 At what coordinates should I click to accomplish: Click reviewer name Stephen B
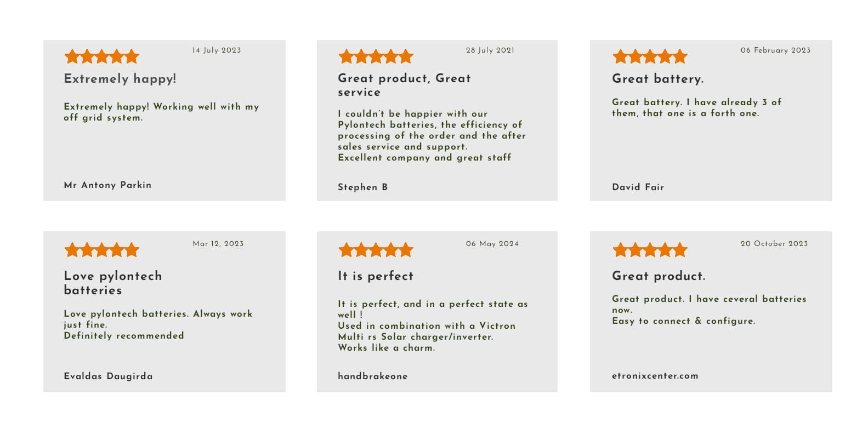pos(362,187)
